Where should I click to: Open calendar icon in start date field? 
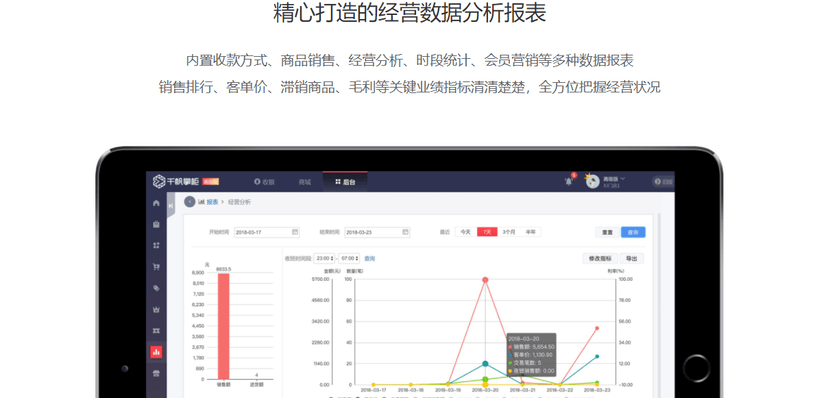[295, 232]
